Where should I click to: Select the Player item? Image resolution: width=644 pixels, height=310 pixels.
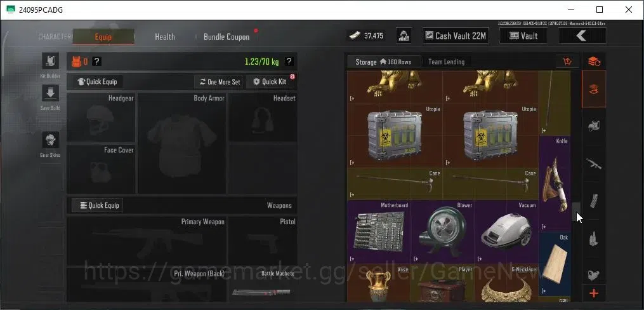(443, 283)
